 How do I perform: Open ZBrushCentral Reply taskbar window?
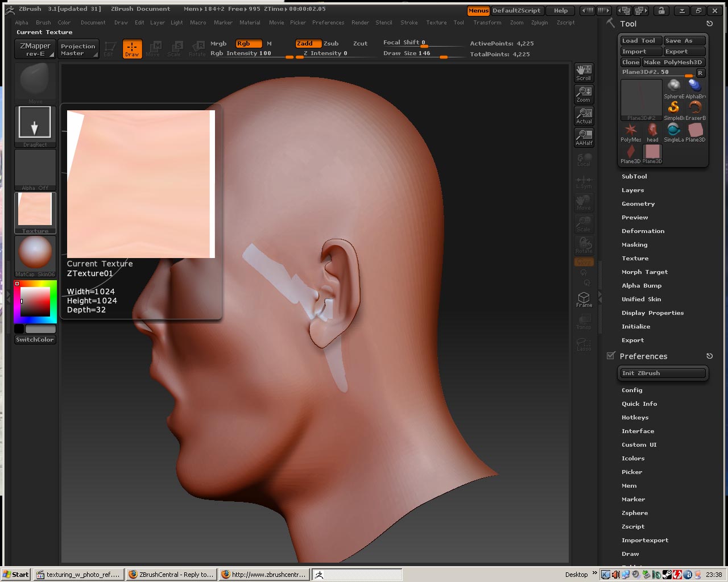[x=171, y=575]
